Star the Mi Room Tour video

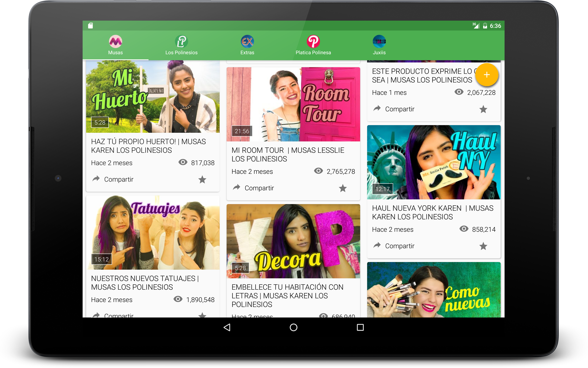(343, 188)
